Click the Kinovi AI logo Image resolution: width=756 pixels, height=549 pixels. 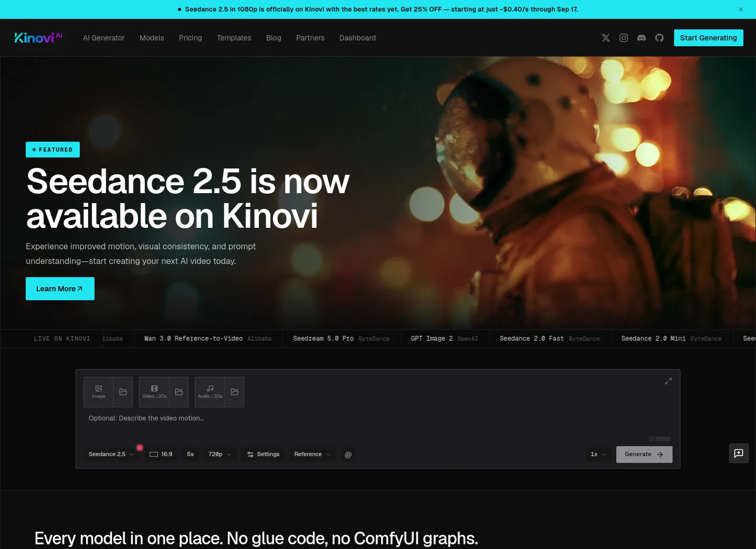(38, 37)
